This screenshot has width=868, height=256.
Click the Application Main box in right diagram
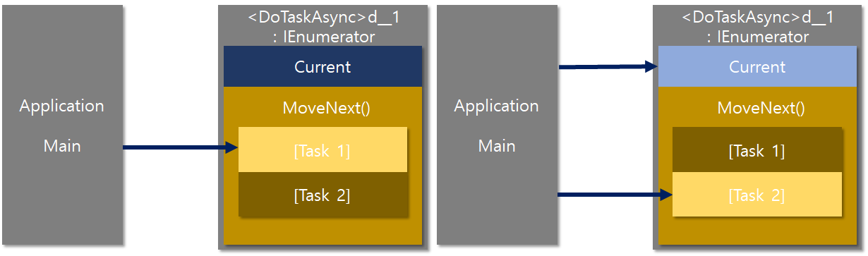tap(497, 126)
